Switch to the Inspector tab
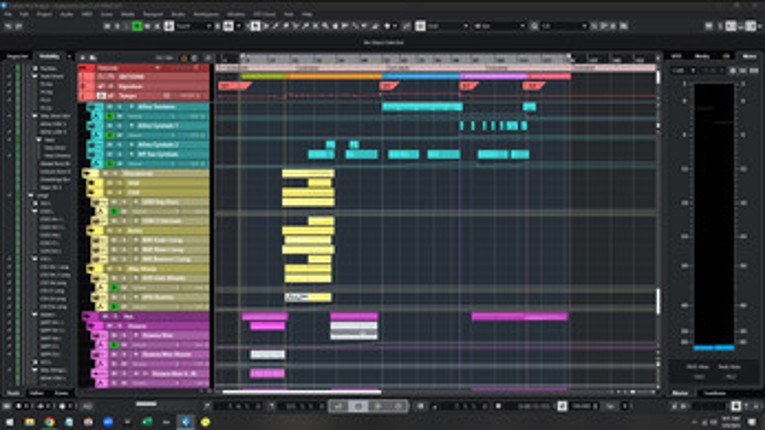Image resolution: width=765 pixels, height=430 pixels. point(16,56)
